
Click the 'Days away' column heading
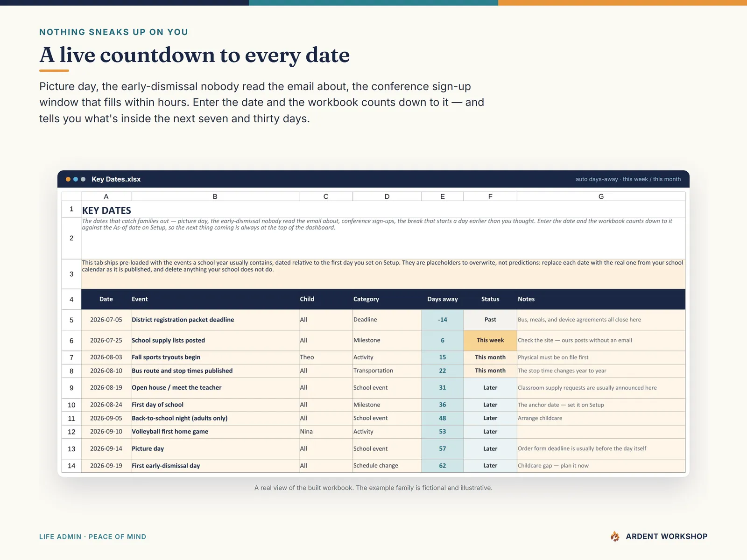coord(443,299)
